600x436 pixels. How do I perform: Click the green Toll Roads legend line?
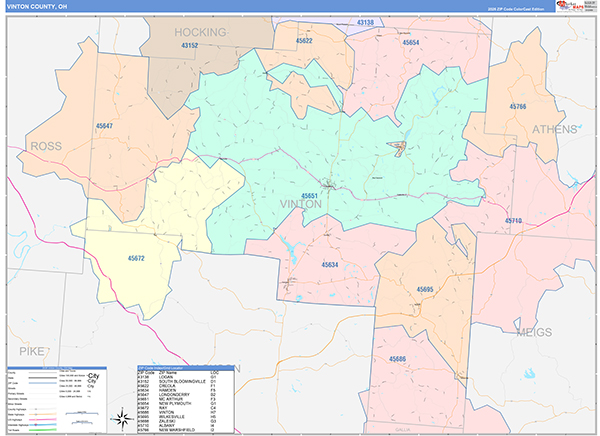[43, 430]
